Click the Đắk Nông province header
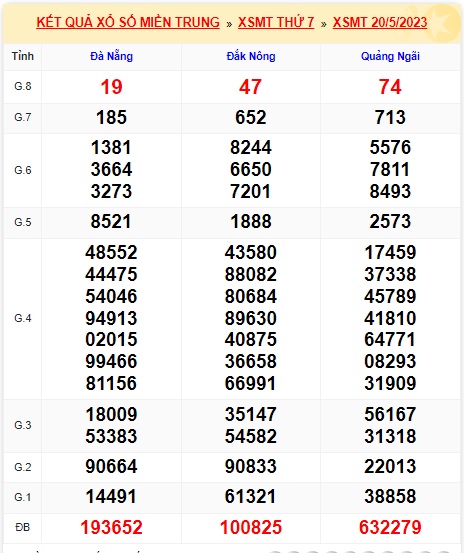 click(251, 56)
